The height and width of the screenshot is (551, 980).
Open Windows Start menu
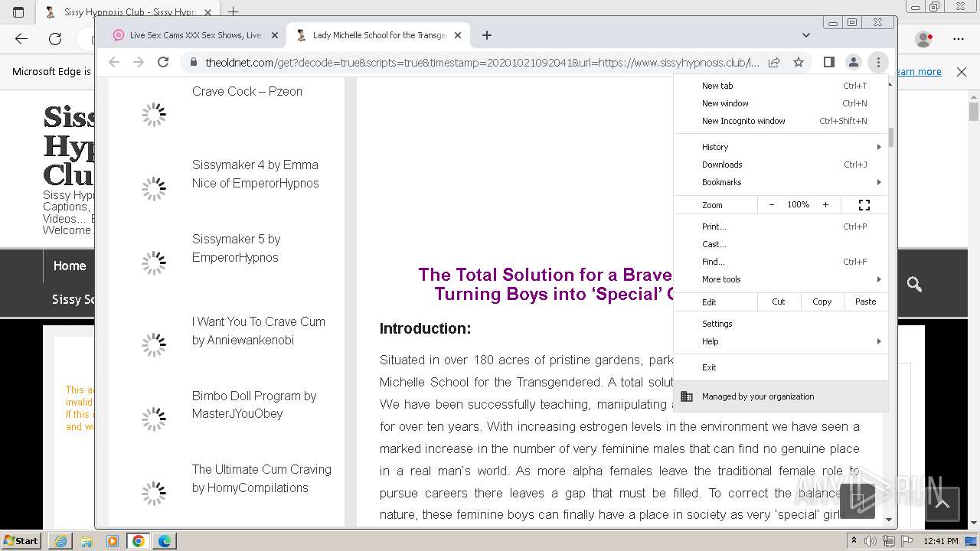point(21,540)
